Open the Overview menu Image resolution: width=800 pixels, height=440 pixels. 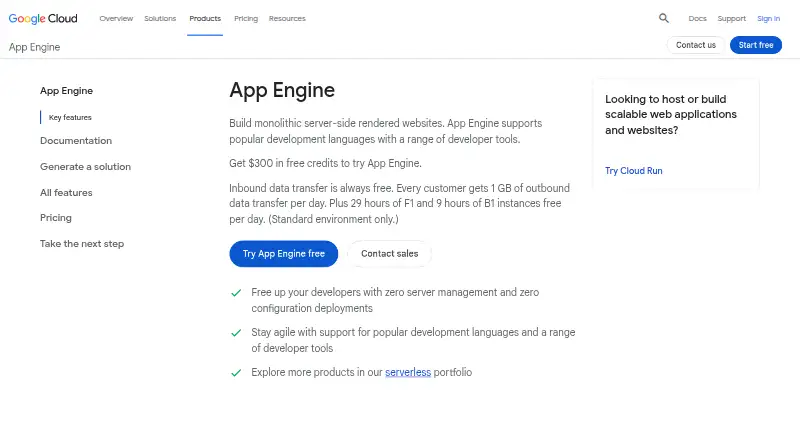[x=116, y=18]
